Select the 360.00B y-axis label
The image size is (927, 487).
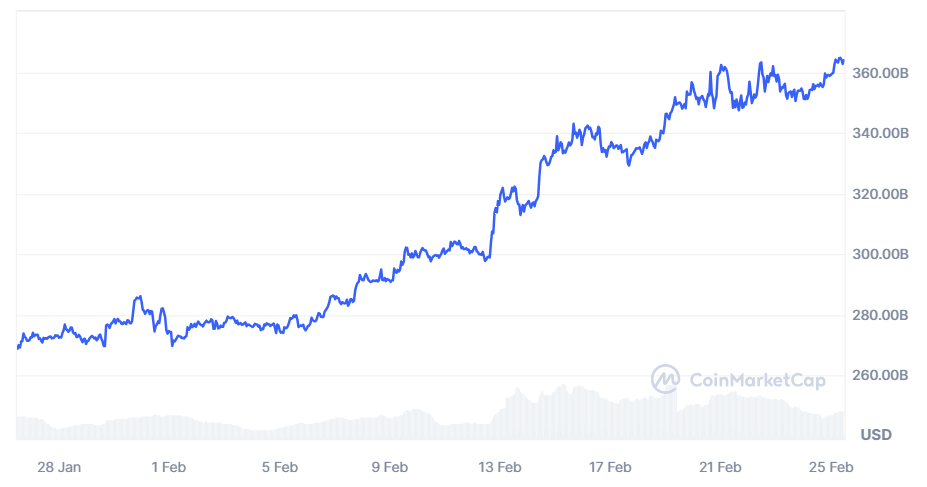tap(883, 73)
